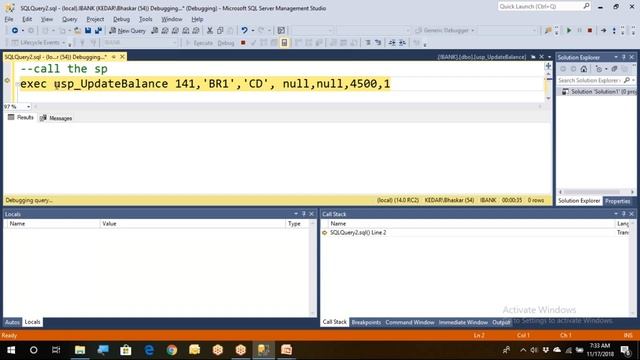Click the Continue debugging green play icon
This screenshot has height=360, width=640.
pyautogui.click(x=569, y=31)
